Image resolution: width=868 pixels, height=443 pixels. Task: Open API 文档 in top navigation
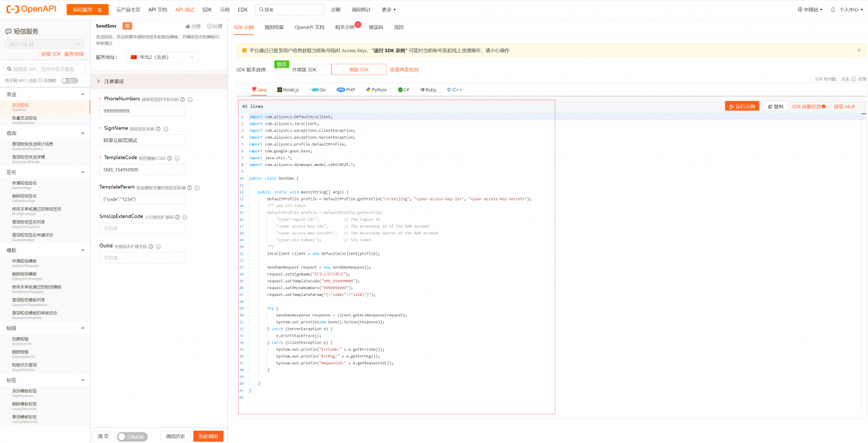(158, 9)
